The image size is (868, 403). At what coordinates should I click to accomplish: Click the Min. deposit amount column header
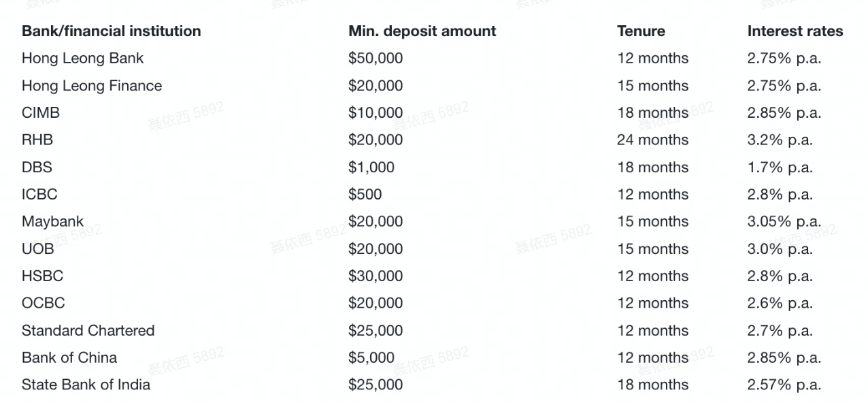[x=422, y=31]
